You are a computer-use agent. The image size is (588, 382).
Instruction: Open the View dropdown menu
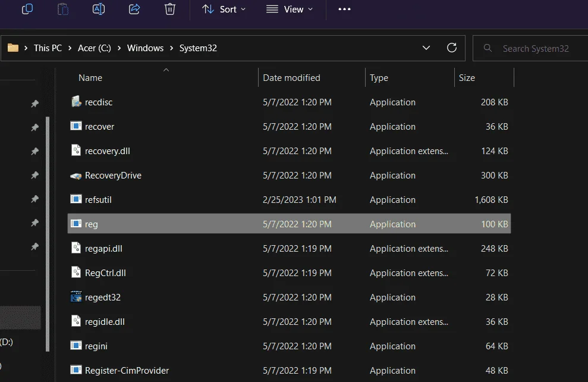[289, 9]
